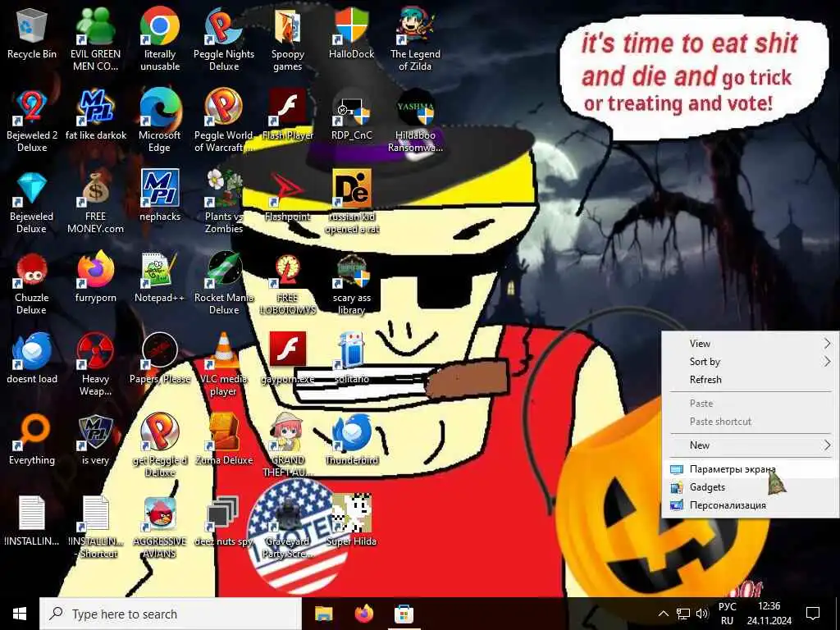840x630 pixels.
Task: Open File Explorer from the taskbar
Action: 323,614
